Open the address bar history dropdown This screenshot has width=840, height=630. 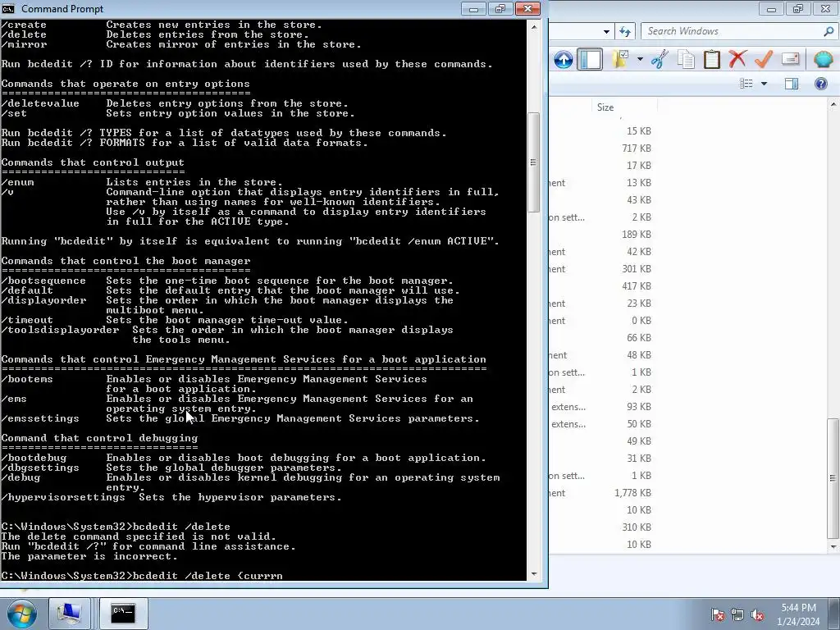[606, 32]
